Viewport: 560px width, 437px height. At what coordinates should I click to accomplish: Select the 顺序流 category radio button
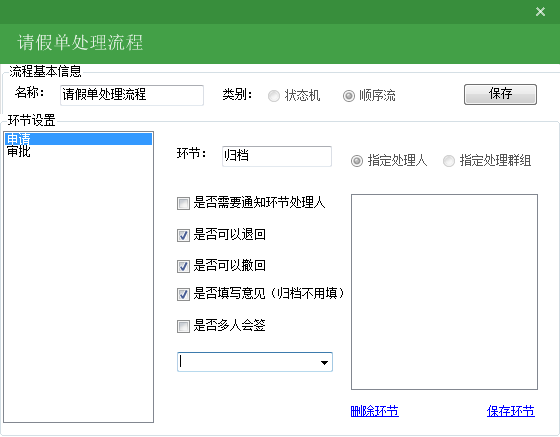point(349,96)
